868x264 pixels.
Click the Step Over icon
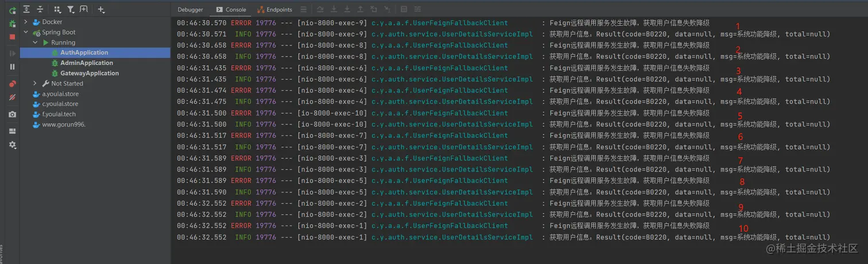click(x=320, y=10)
